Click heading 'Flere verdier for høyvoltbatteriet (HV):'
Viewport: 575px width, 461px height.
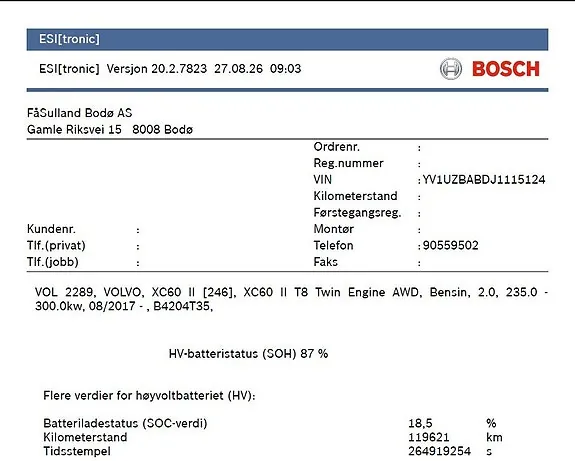tap(149, 396)
